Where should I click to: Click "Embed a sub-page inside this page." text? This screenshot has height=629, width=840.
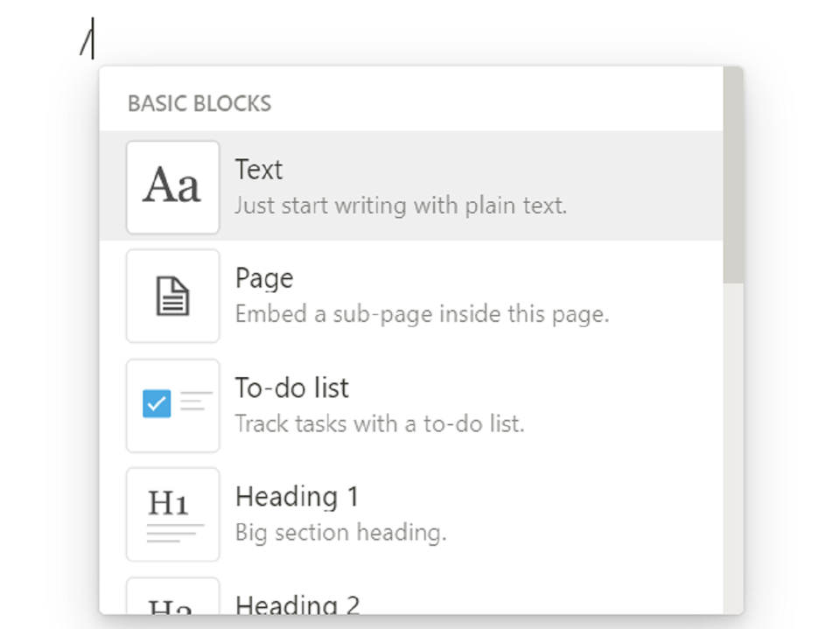pos(422,315)
